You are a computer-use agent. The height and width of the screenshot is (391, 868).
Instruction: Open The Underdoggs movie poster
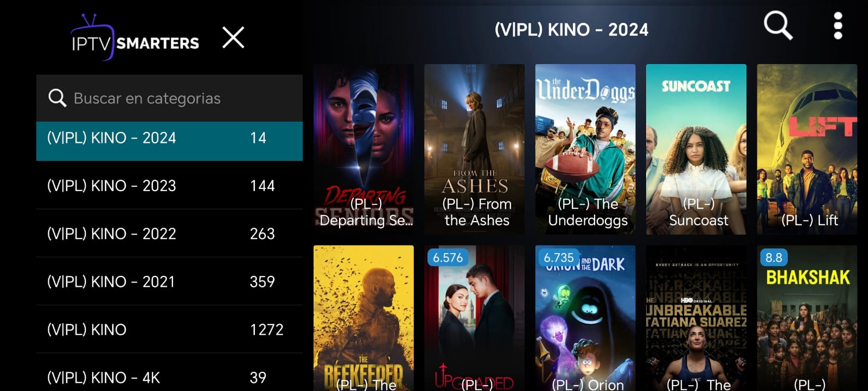[585, 149]
